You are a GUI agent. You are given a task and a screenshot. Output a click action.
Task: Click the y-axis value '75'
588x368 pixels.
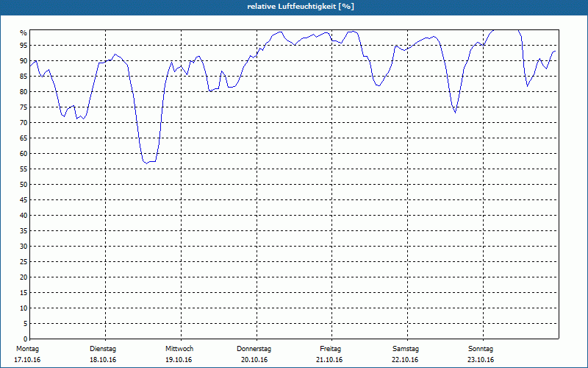pos(24,107)
